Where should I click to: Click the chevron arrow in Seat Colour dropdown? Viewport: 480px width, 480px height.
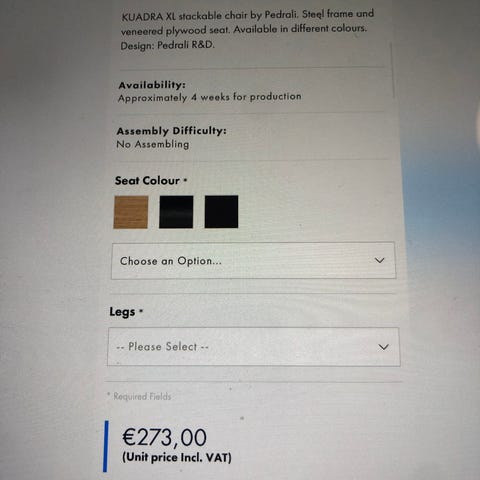point(380,260)
